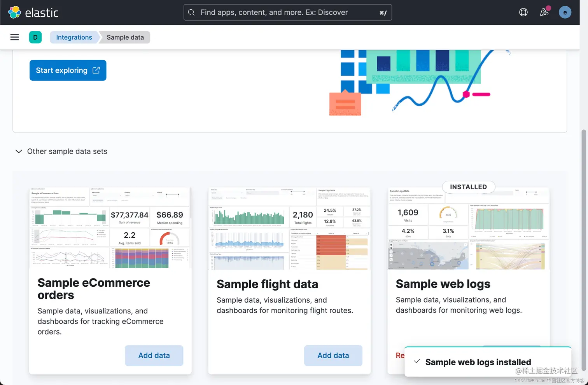The height and width of the screenshot is (385, 588).
Task: Click the 2,180 total flights value
Action: click(303, 215)
